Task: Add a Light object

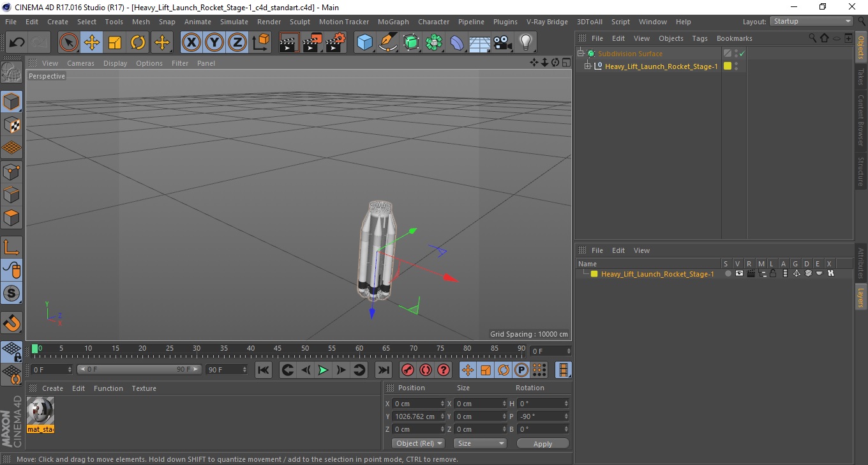Action: [x=525, y=43]
